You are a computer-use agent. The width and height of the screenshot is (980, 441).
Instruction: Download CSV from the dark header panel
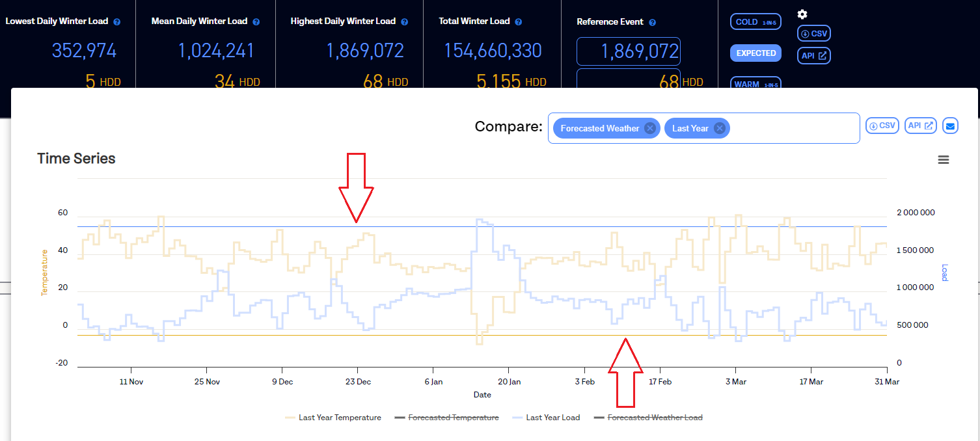tap(814, 34)
